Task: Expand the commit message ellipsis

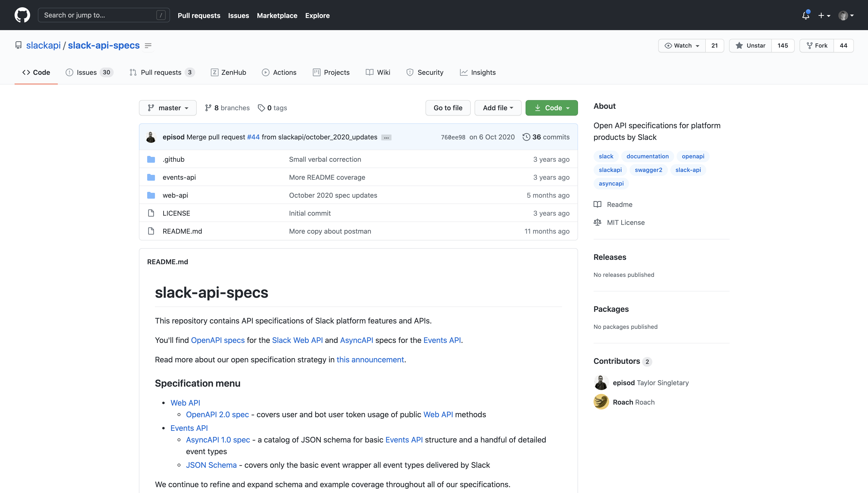Action: 386,137
